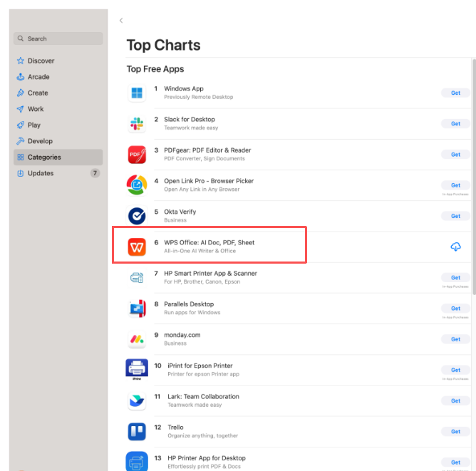
Task: Click the Search field in sidebar
Action: tap(58, 38)
